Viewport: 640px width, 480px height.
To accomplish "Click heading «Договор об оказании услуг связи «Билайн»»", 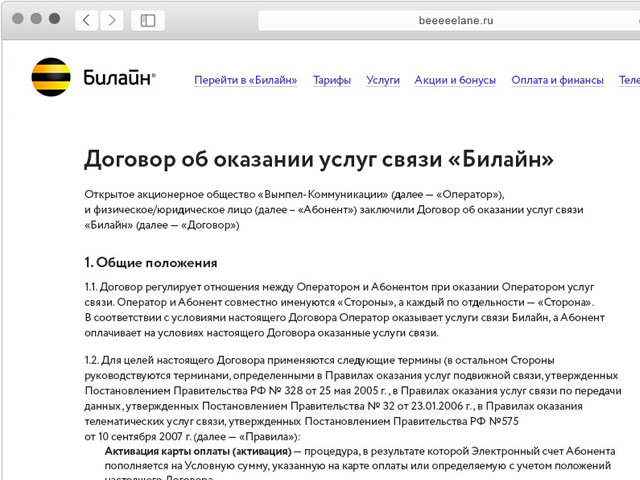I will [319, 159].
